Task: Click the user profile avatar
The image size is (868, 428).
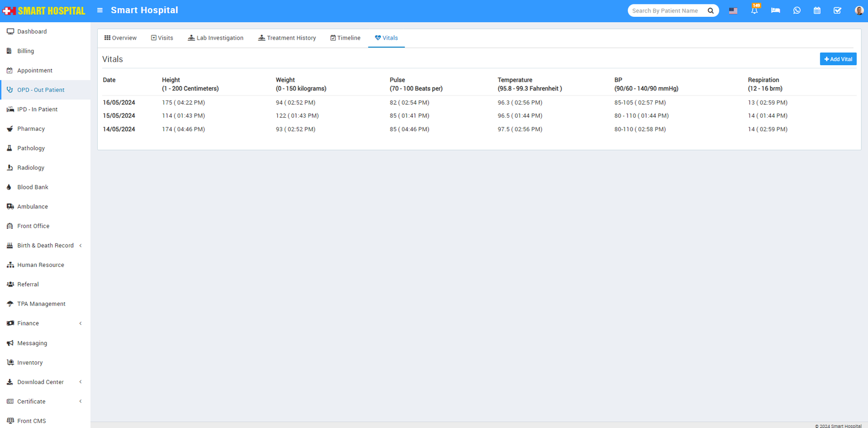Action: pos(859,10)
